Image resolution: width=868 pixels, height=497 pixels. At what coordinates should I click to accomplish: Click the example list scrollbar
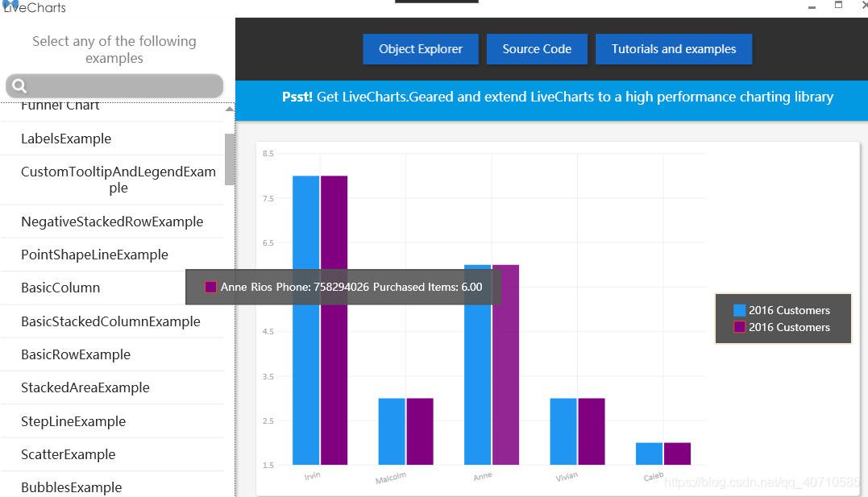[230, 159]
